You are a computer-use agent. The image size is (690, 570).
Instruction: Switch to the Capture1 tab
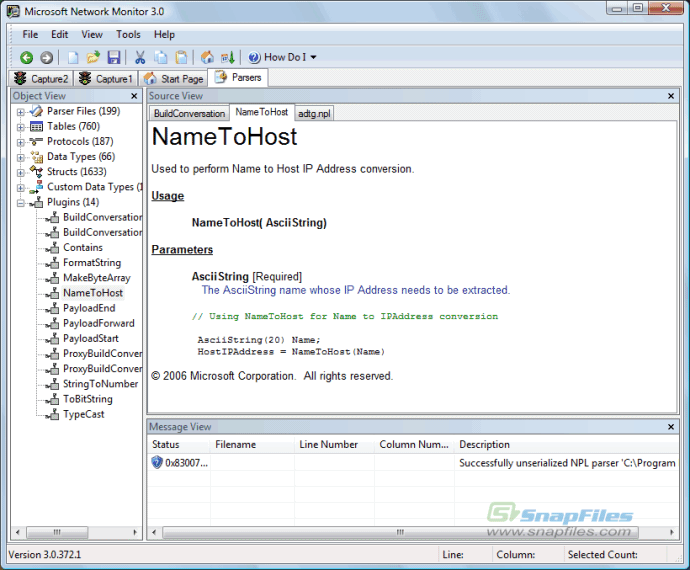tap(106, 79)
